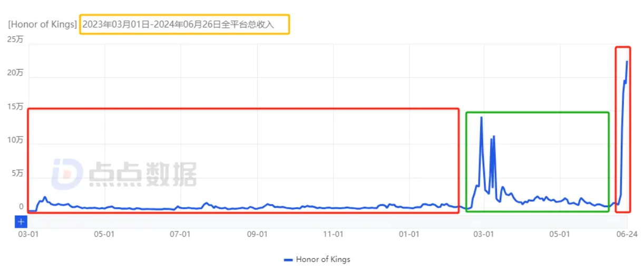Screen dimensions: 644x272
Task: Click the blue plus button below the y-axis
Action: tap(21, 222)
